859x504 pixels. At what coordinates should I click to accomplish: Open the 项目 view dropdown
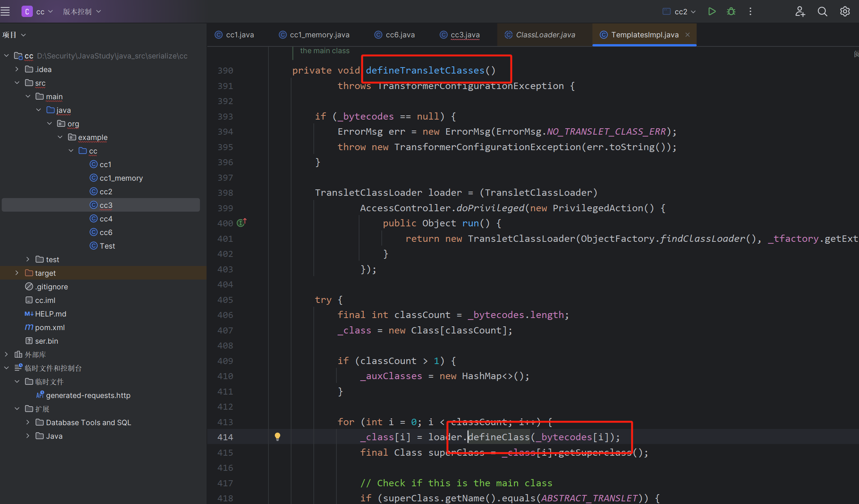click(14, 35)
